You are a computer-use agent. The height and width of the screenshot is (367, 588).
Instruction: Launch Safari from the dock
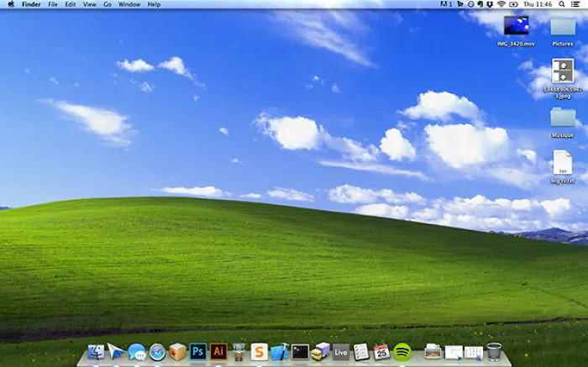pos(157,352)
